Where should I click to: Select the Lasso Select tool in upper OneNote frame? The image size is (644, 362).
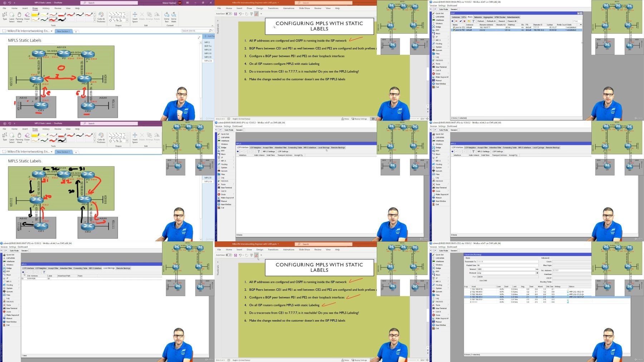tap(12, 17)
